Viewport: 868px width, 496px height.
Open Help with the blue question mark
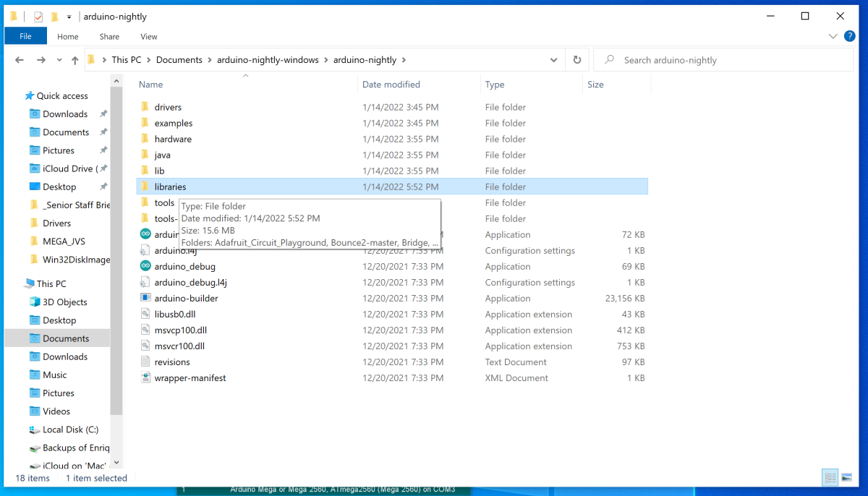pyautogui.click(x=849, y=36)
